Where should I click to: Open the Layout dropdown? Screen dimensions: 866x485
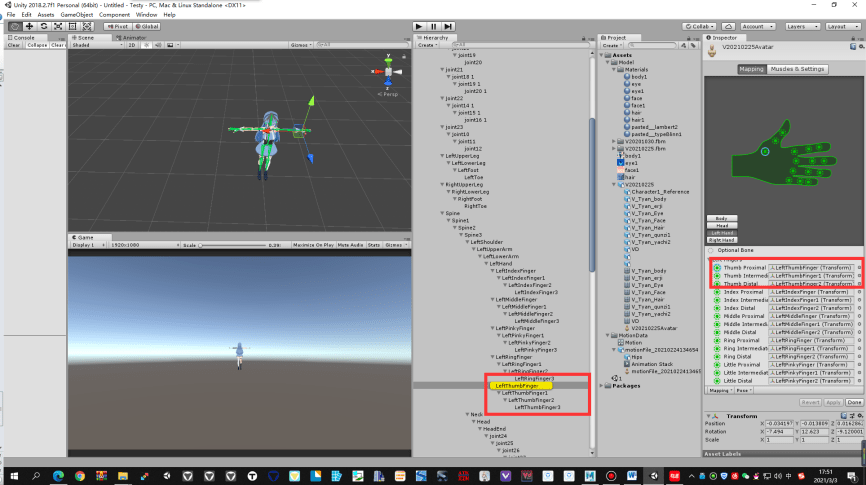(x=842, y=27)
